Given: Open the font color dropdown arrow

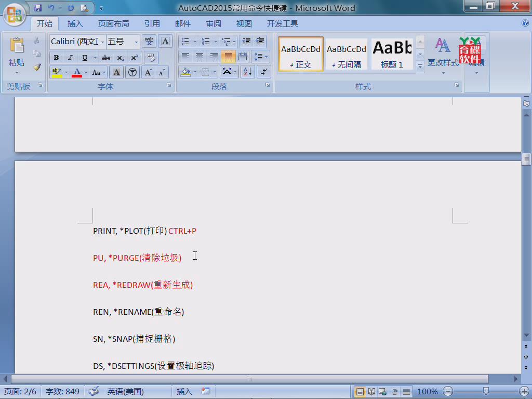Looking at the screenshot, I should pos(86,72).
